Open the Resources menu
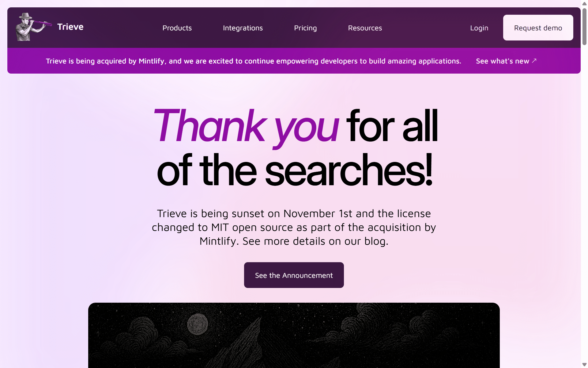This screenshot has width=588, height=368. (x=365, y=28)
